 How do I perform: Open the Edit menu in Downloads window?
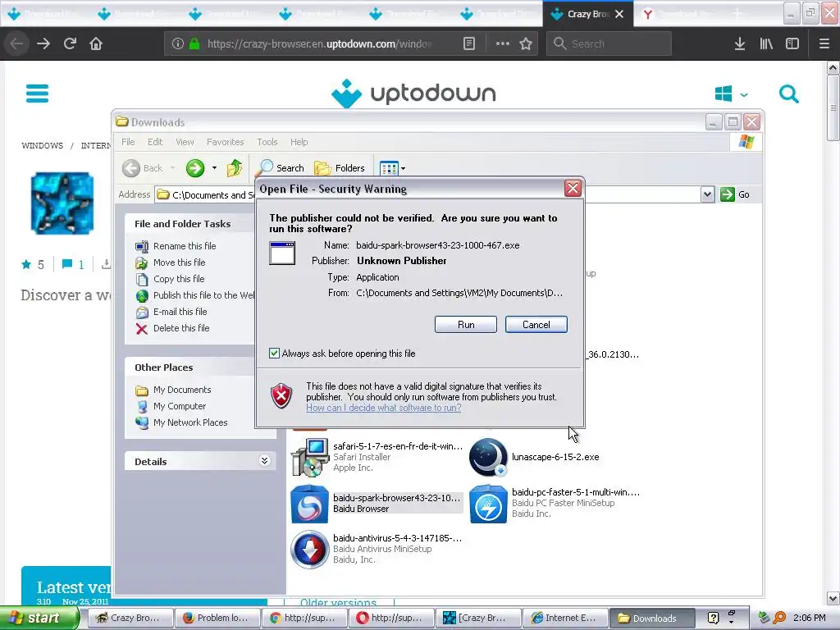(155, 142)
